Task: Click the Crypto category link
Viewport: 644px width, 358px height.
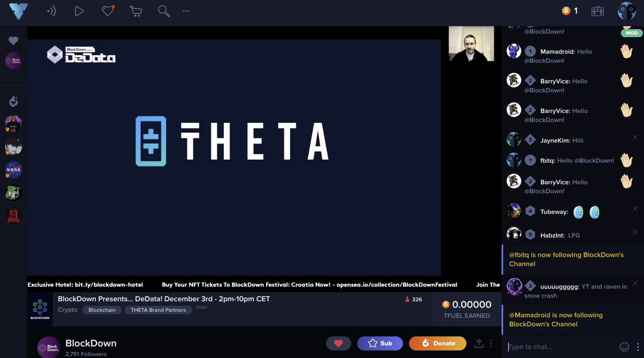Action: [68, 310]
